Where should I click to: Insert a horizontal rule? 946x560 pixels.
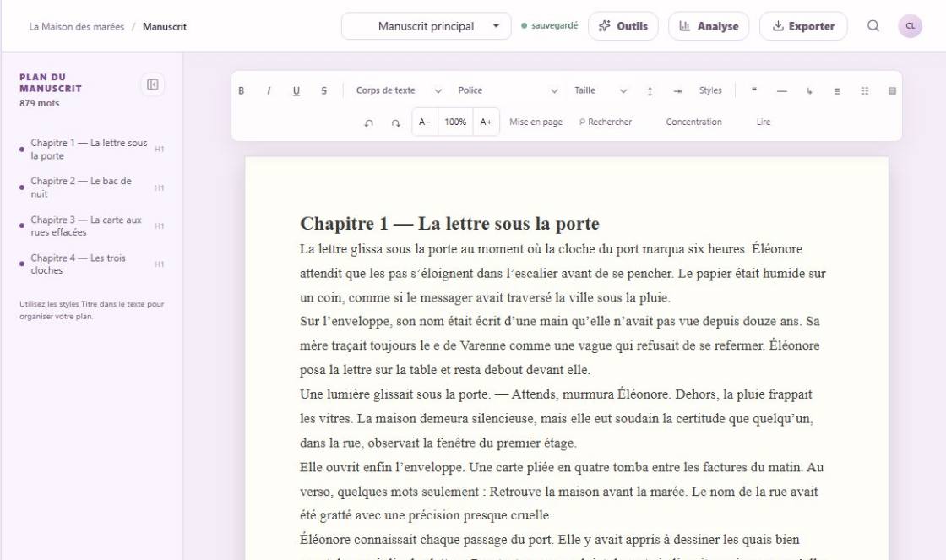pyautogui.click(x=782, y=91)
